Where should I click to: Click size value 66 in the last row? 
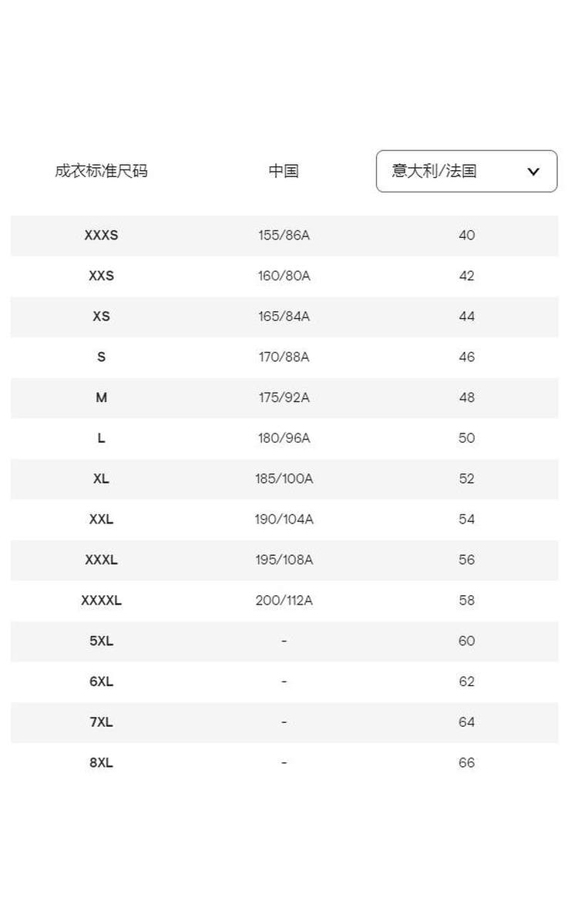pos(466,763)
